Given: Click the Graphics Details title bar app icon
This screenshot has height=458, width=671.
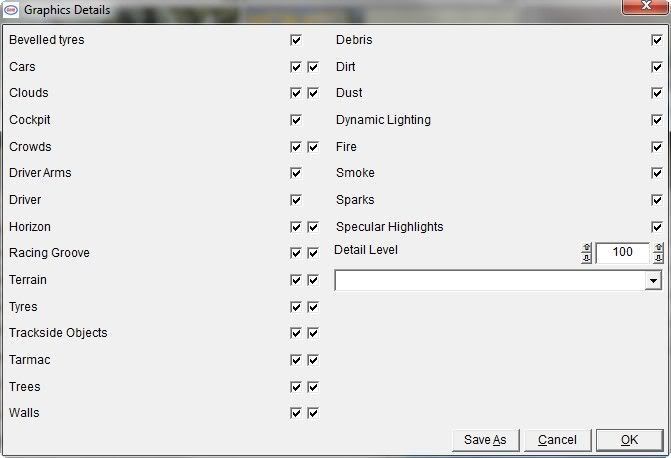Looking at the screenshot, I should 11,10.
